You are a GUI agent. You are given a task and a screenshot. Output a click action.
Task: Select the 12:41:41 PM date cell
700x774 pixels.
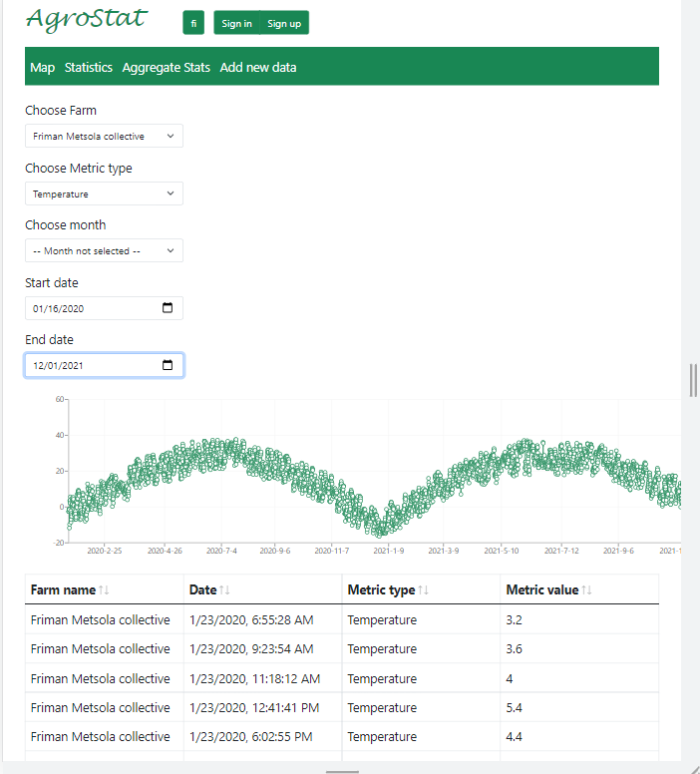(x=262, y=707)
